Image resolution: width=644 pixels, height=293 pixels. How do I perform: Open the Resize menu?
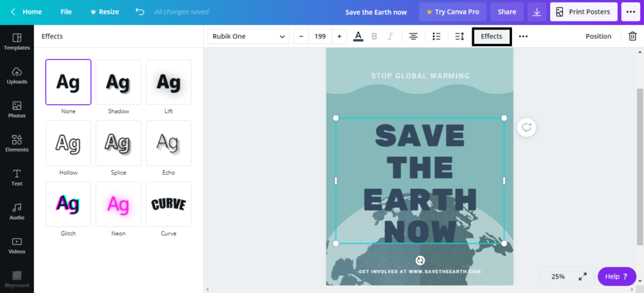(105, 12)
